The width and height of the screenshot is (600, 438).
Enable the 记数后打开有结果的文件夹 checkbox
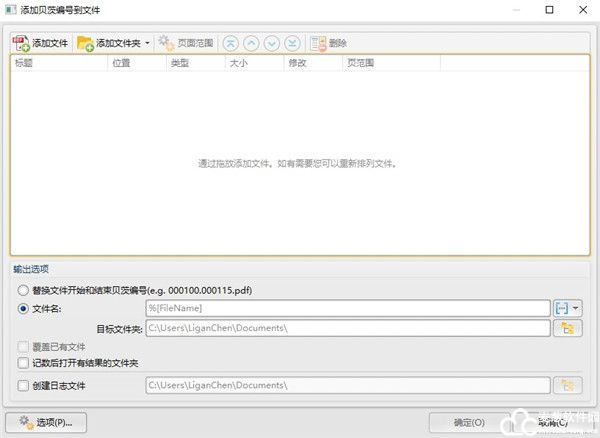click(x=24, y=362)
